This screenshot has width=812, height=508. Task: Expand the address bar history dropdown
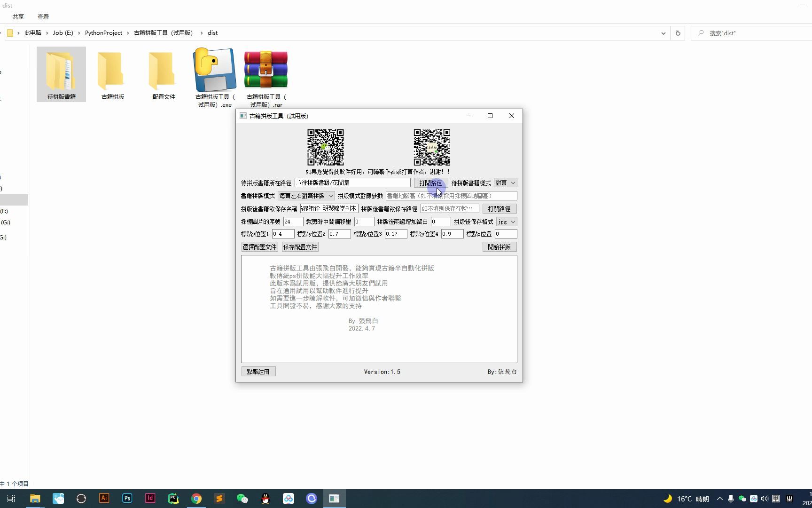(663, 33)
